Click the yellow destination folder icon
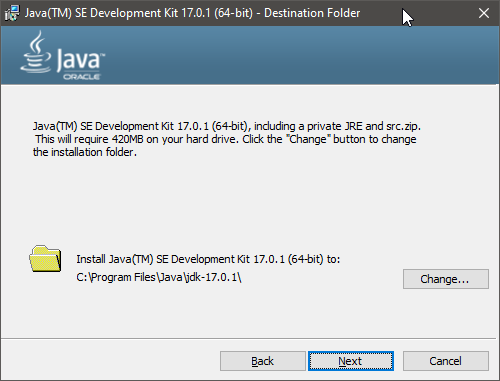The height and width of the screenshot is (381, 500). pyautogui.click(x=45, y=259)
